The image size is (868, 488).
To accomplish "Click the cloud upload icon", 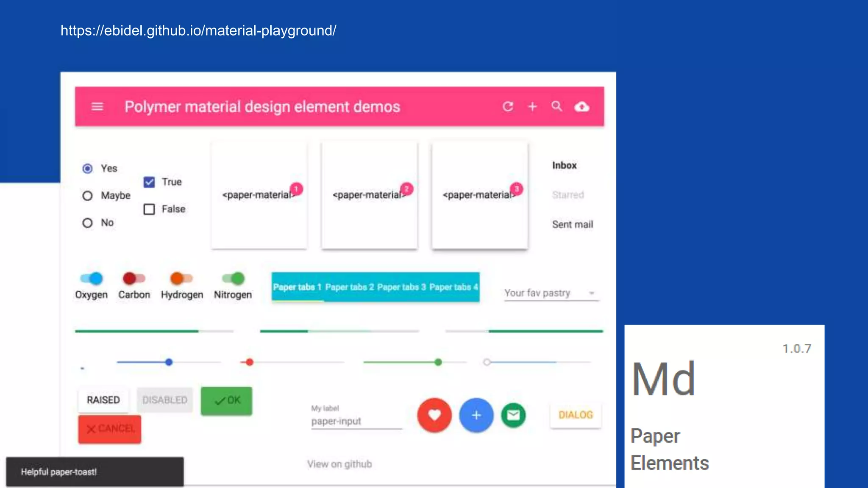I will (581, 107).
